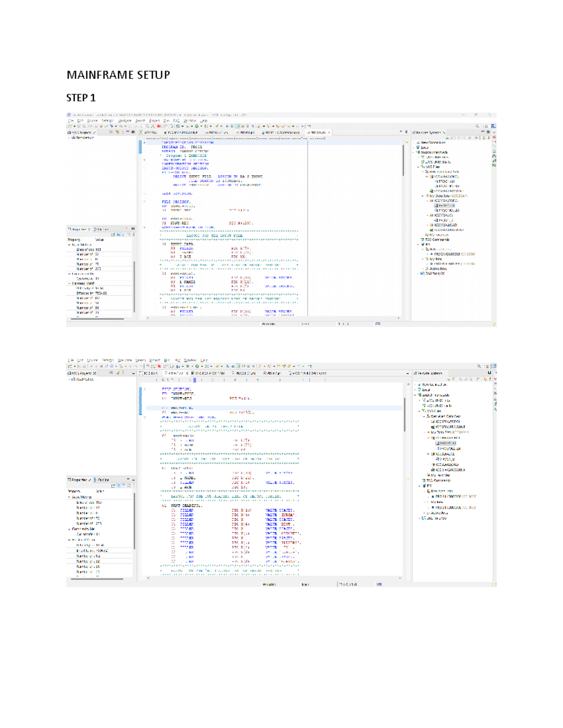
Task: Click the Eclipse app icon in upper title bar
Action: pyautogui.click(x=69, y=115)
